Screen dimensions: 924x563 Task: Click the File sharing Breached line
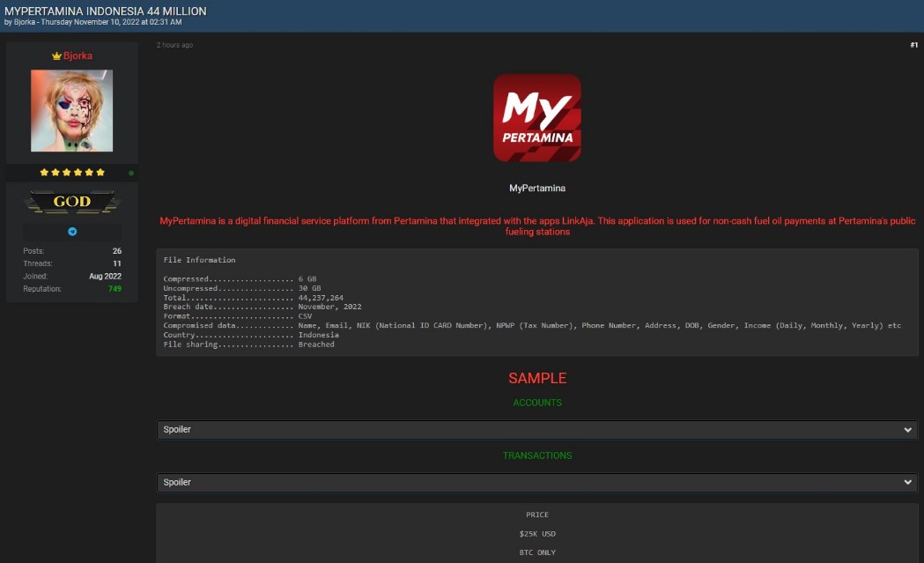click(x=248, y=344)
